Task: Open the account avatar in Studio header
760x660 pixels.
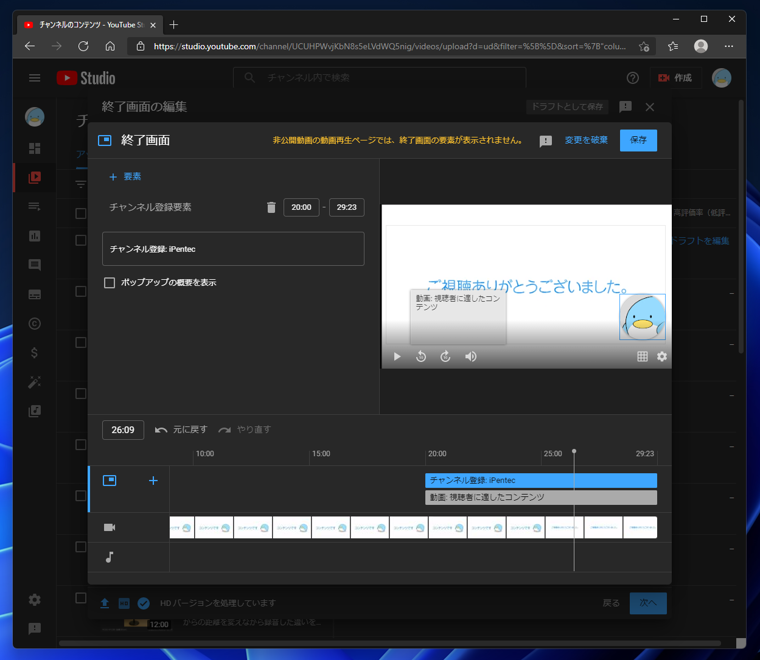Action: click(x=721, y=78)
